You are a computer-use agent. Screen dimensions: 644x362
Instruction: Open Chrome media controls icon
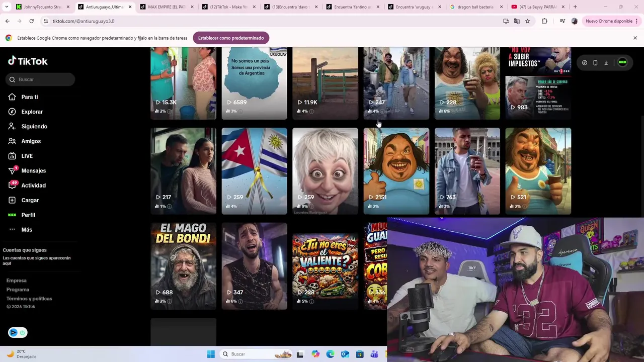(x=562, y=21)
